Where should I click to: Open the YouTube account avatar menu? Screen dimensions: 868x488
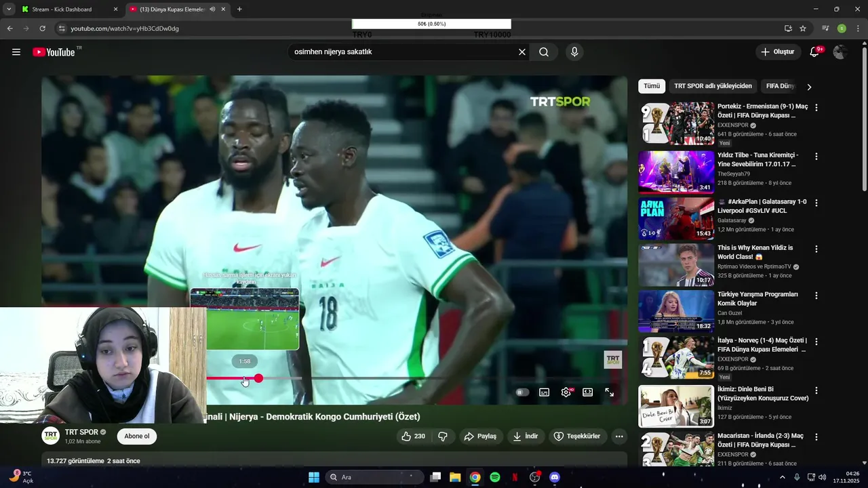(840, 52)
